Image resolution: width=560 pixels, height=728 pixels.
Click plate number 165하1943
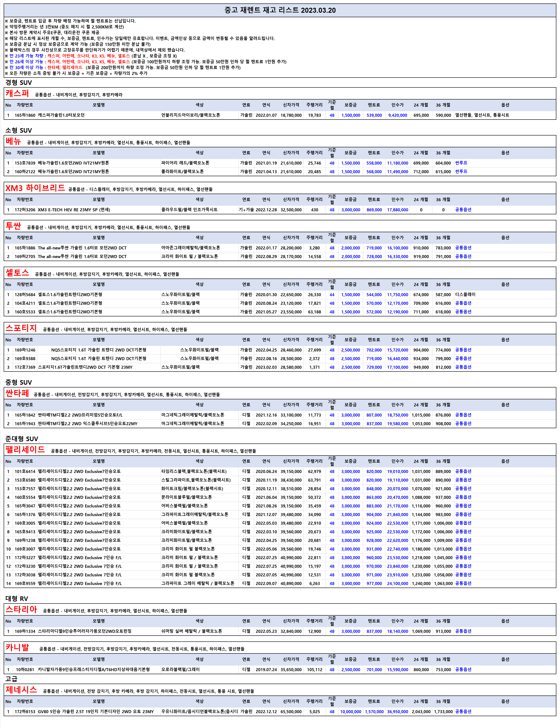[x=25, y=424]
